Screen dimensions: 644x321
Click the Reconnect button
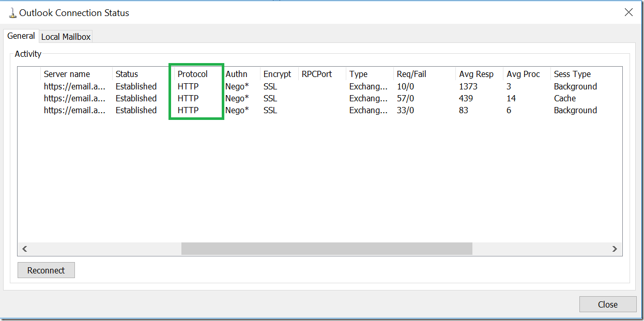(x=46, y=270)
